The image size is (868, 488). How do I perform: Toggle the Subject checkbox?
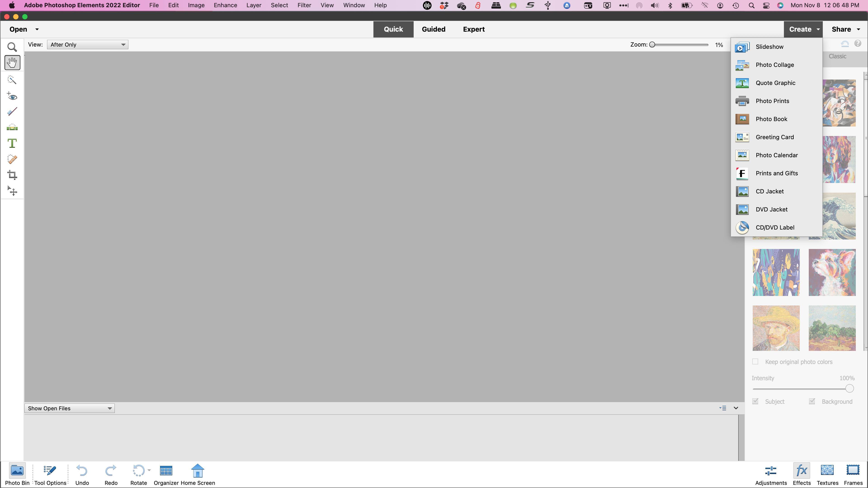point(755,401)
